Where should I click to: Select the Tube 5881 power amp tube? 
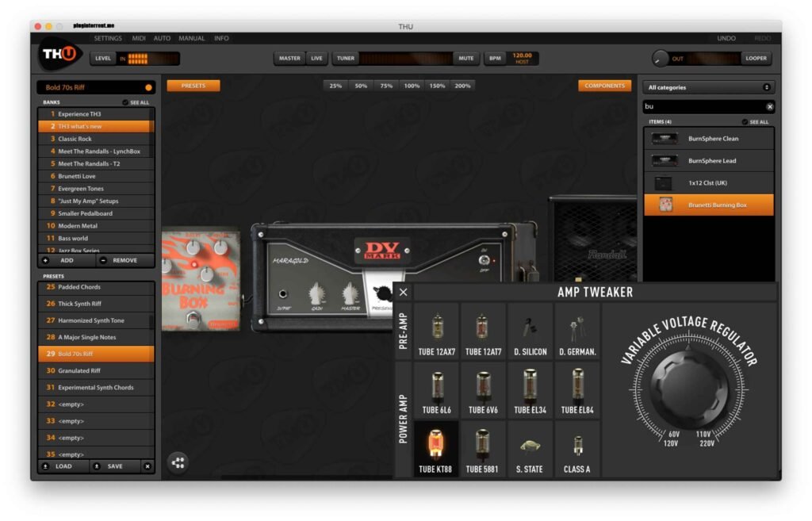(483, 449)
